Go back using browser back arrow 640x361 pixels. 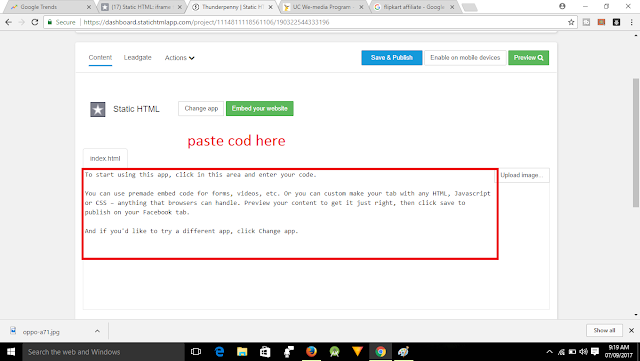9,22
